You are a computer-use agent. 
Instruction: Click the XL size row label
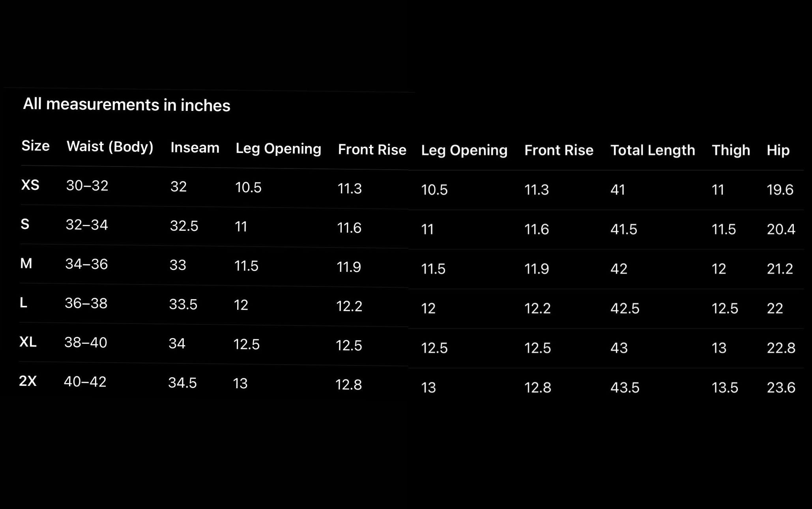28,342
